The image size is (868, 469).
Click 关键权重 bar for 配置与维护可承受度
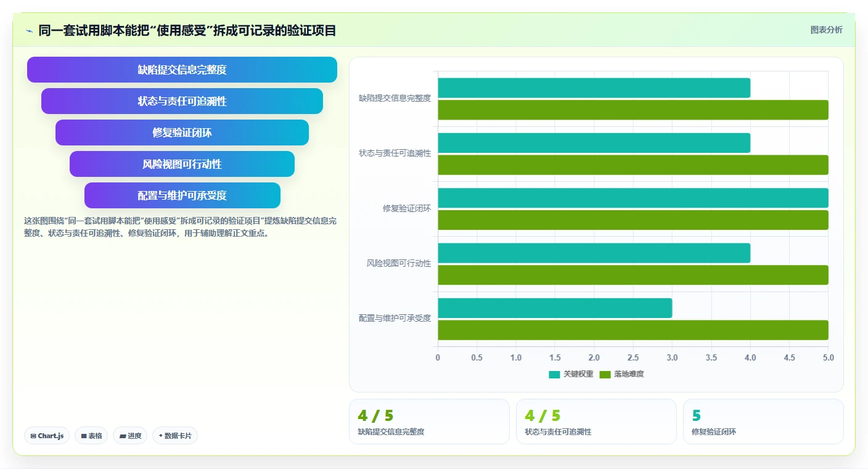[555, 308]
